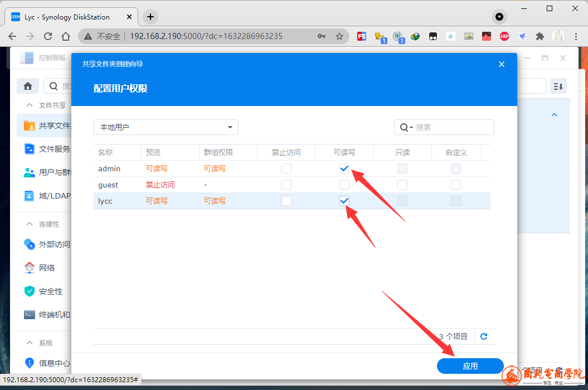Bookmark page with the star icon
The height and width of the screenshot is (390, 588).
click(339, 36)
